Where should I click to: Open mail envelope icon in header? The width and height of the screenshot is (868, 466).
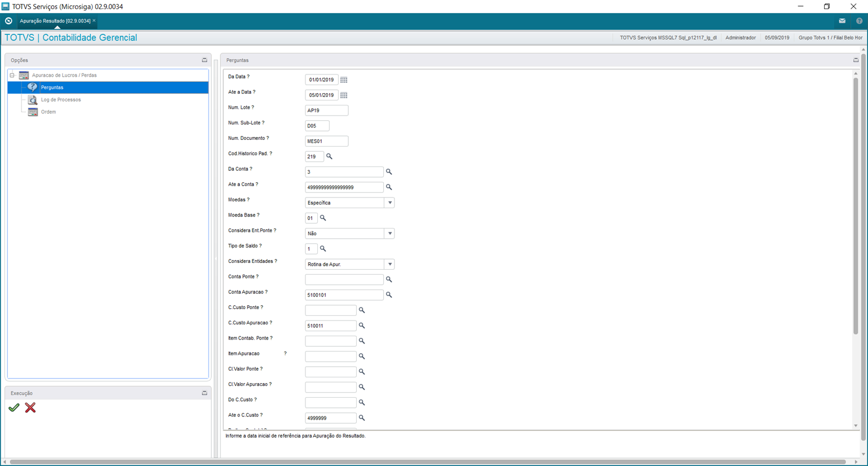(842, 21)
